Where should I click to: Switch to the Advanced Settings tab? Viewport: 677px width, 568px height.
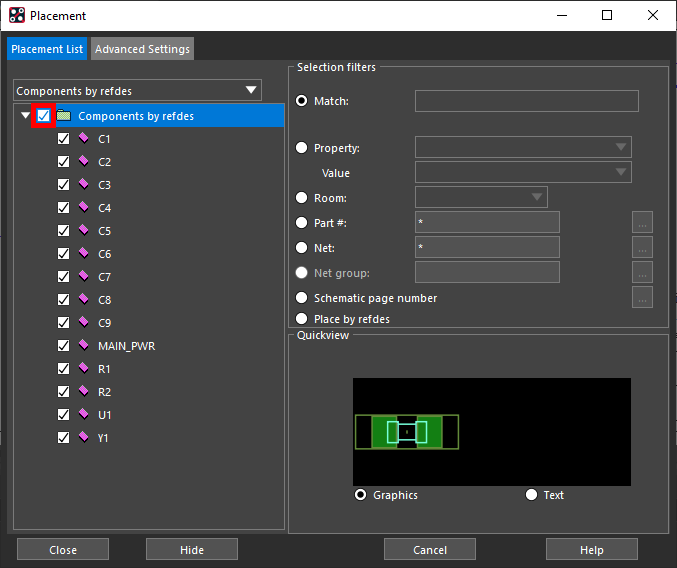(142, 49)
